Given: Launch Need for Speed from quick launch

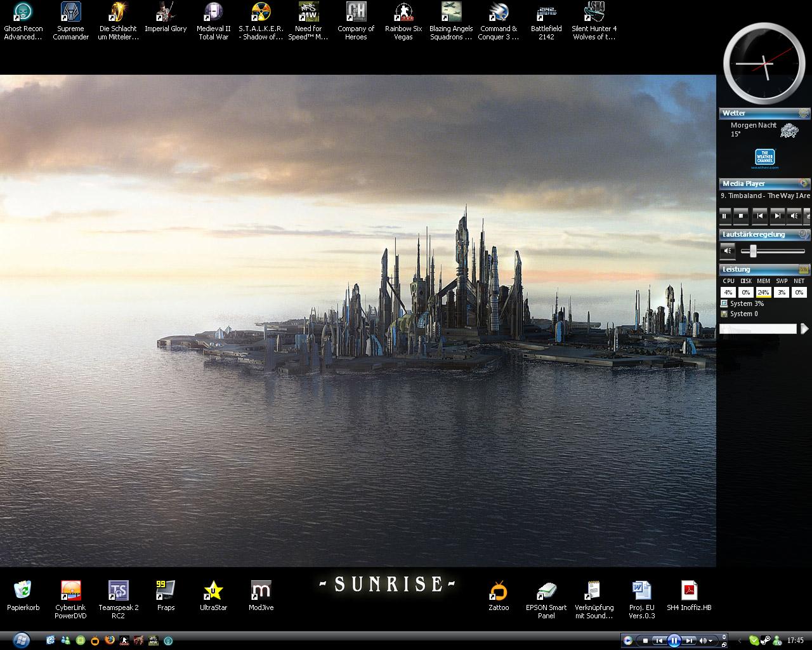Looking at the screenshot, I should [154, 640].
